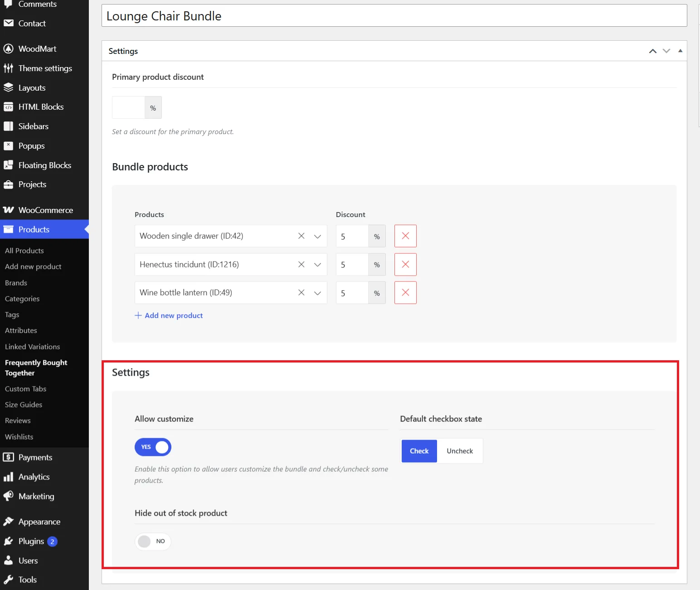Remove the Wooden single drawer bundle row

(405, 236)
